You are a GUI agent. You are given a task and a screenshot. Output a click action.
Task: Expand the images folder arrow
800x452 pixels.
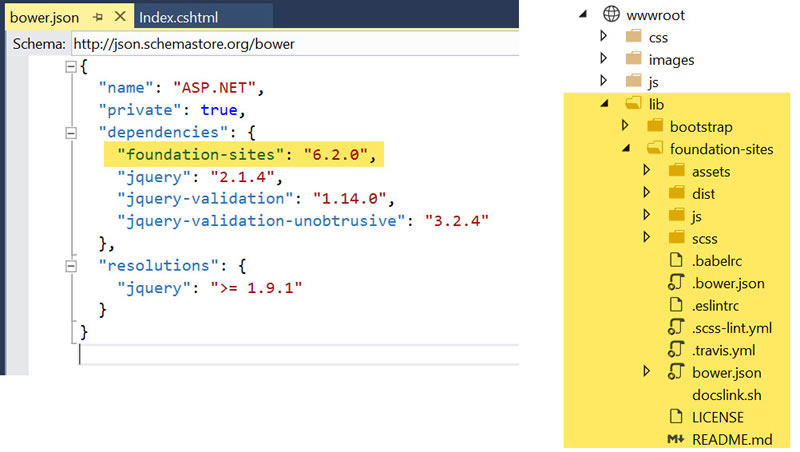click(604, 58)
